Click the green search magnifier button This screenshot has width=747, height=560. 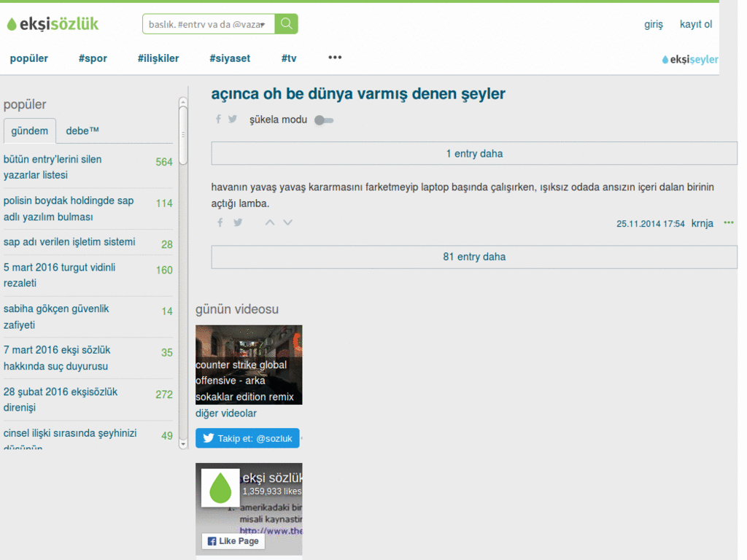pos(286,24)
